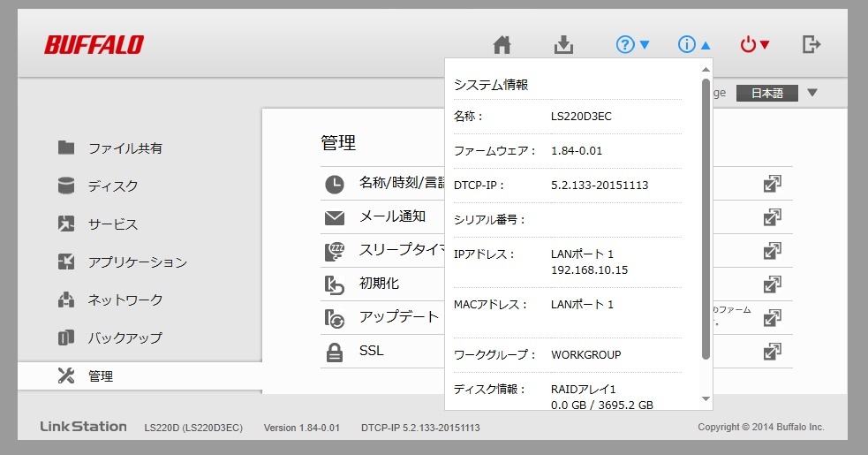This screenshot has height=455, width=868.
Task: Open the help question-mark menu
Action: [632, 44]
